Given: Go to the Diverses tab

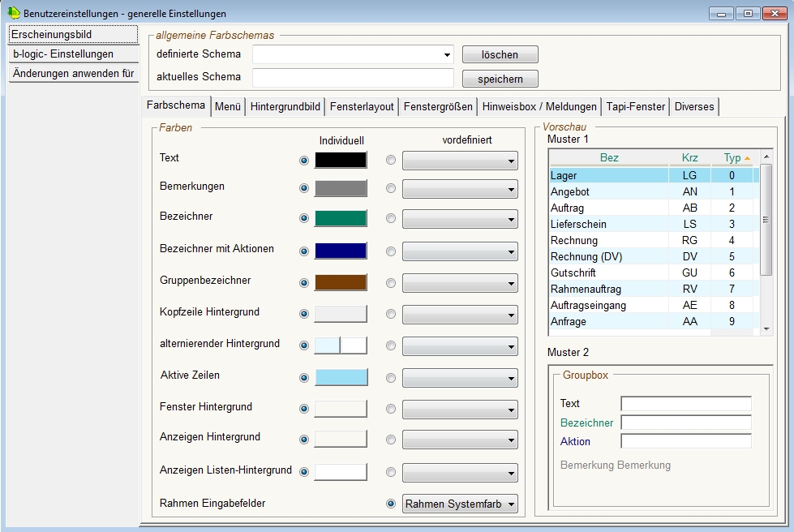Looking at the screenshot, I should [x=694, y=107].
